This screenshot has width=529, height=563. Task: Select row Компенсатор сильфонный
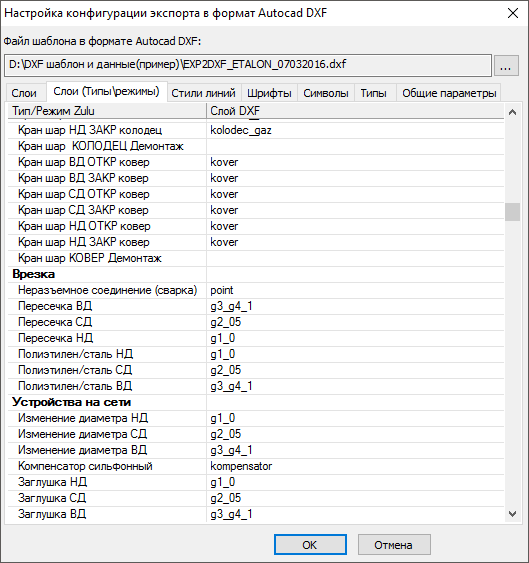tap(256, 466)
